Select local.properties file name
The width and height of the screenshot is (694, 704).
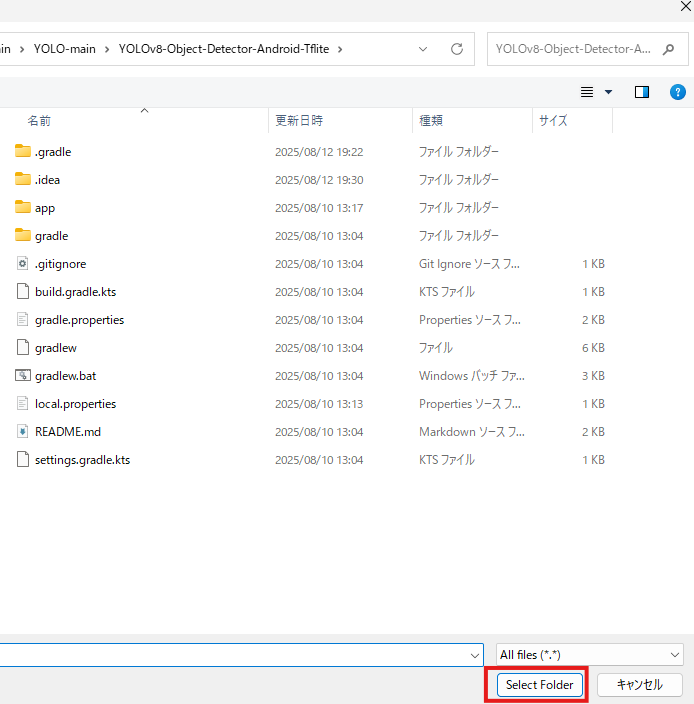click(x=75, y=404)
